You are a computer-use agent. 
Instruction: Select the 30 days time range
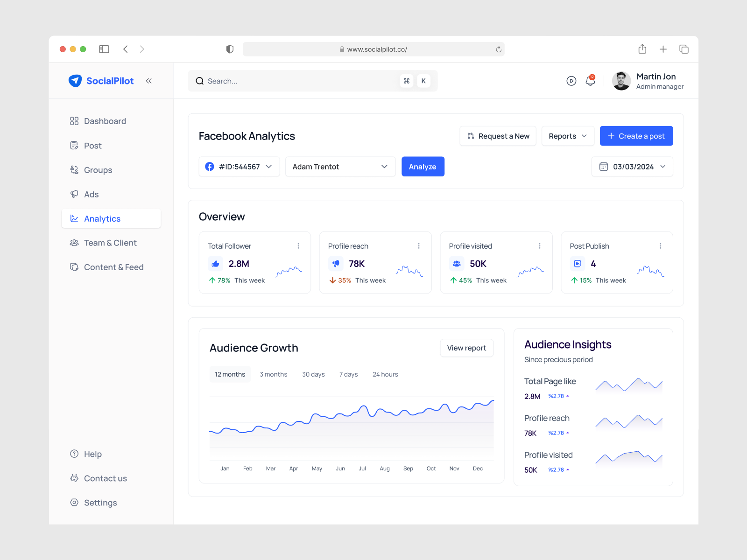tap(313, 374)
